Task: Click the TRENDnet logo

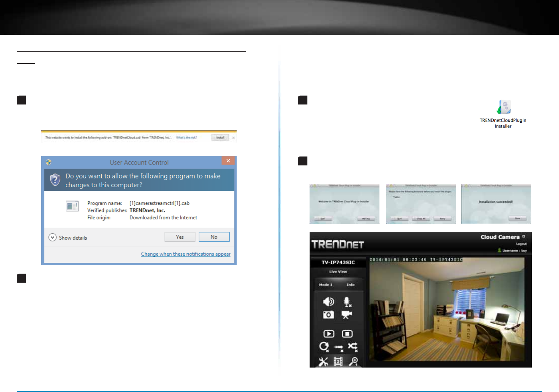Action: click(x=337, y=244)
